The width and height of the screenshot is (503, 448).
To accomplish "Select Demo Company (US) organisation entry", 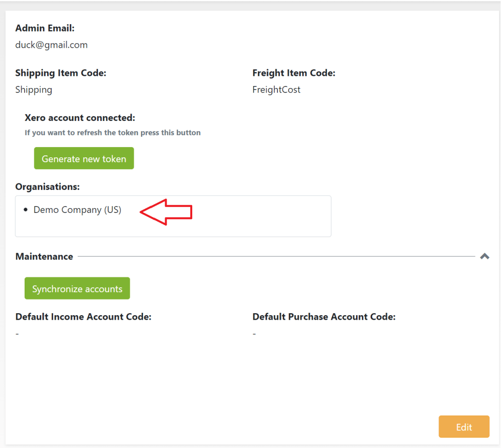I will (x=77, y=210).
